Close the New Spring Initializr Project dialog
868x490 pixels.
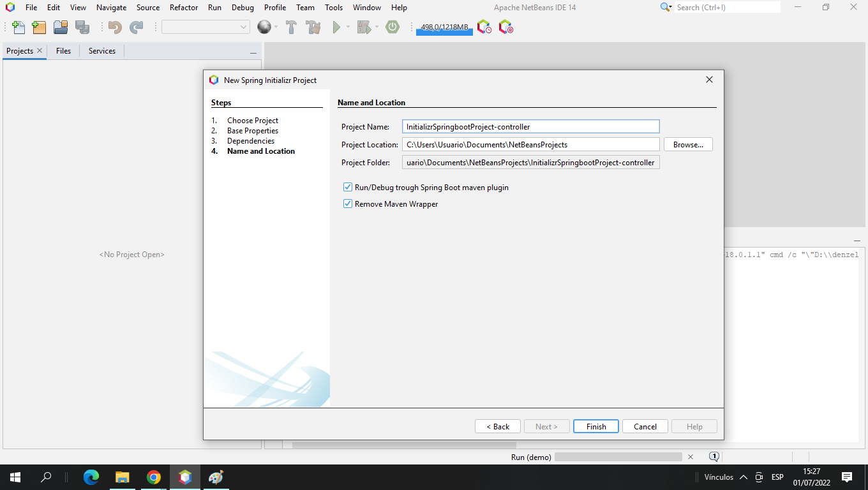click(x=709, y=80)
